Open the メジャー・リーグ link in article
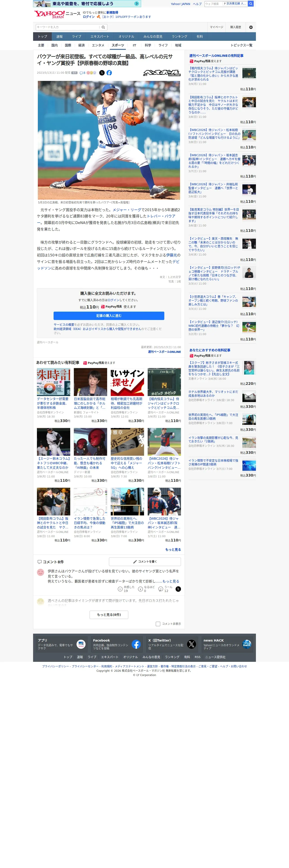Viewport: 289px width, 868px height. (x=127, y=210)
